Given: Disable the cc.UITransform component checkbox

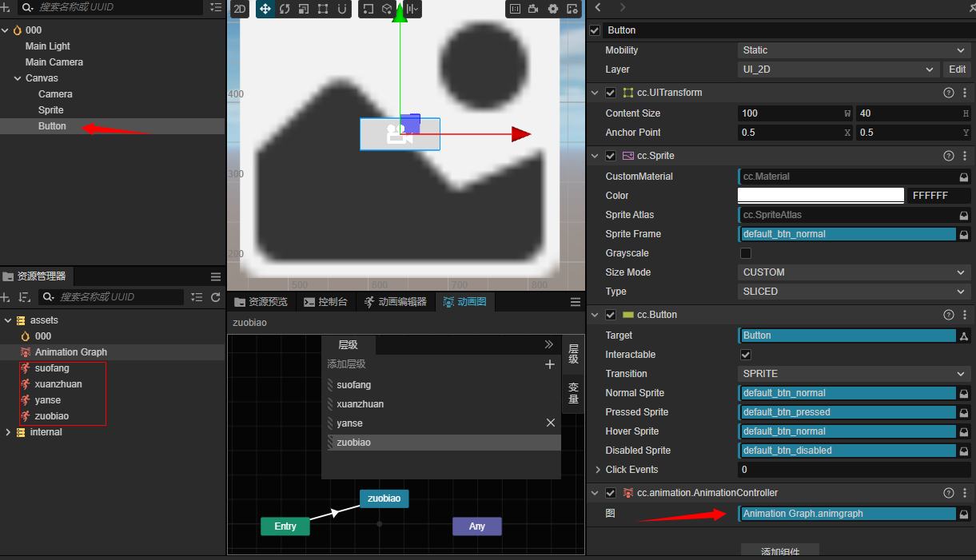Looking at the screenshot, I should [x=611, y=93].
